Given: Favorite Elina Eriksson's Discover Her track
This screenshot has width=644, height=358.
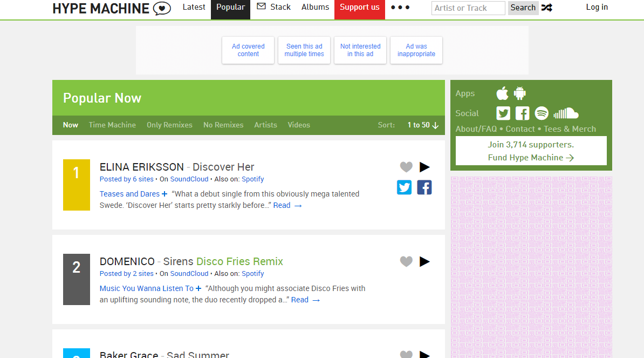Looking at the screenshot, I should click(x=406, y=167).
